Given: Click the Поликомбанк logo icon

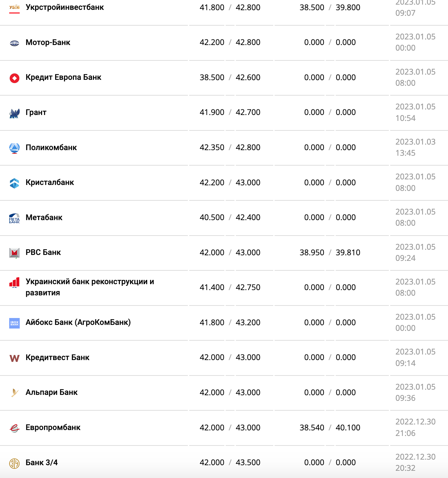Looking at the screenshot, I should (14, 148).
